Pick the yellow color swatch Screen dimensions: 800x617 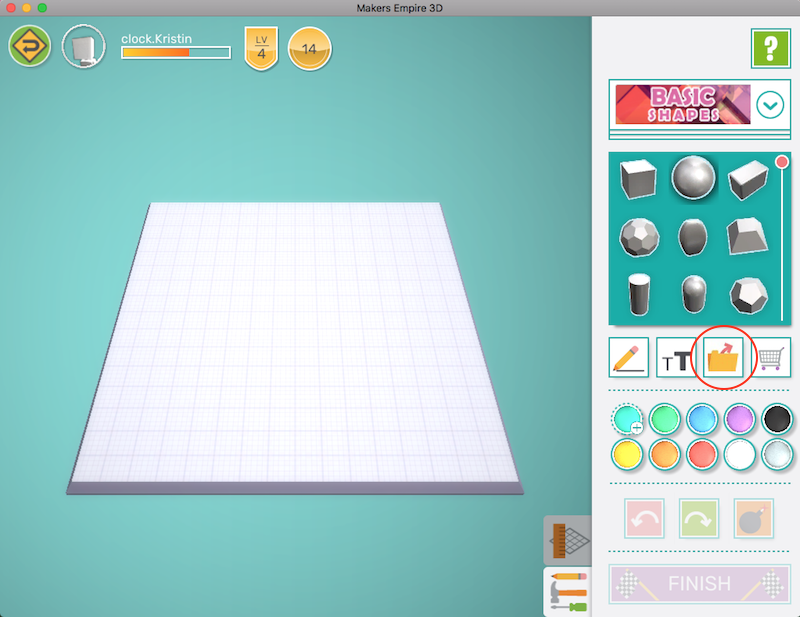coord(627,454)
